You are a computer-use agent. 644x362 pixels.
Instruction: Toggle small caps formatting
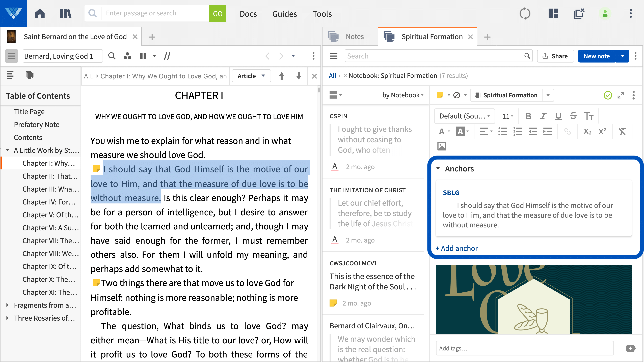588,116
